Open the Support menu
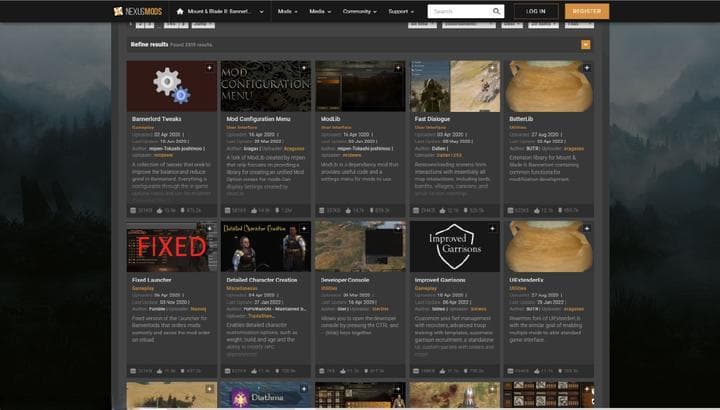 (401, 11)
